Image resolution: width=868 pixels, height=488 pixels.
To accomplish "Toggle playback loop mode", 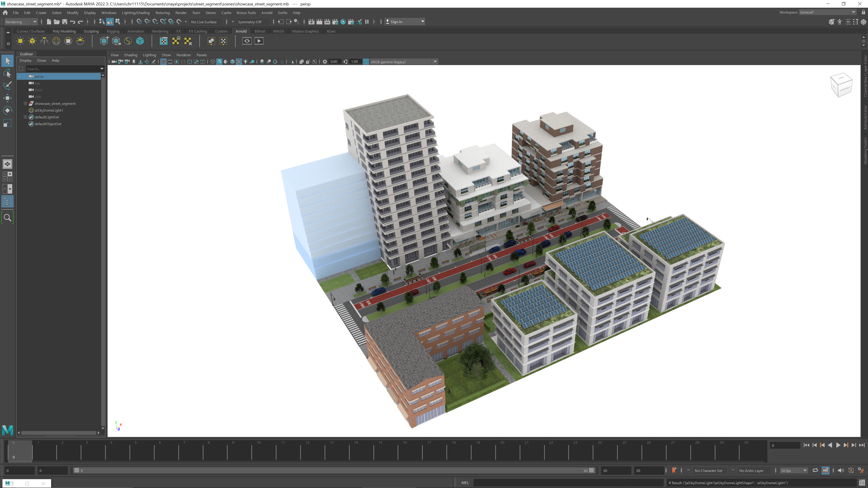I will pos(815,470).
